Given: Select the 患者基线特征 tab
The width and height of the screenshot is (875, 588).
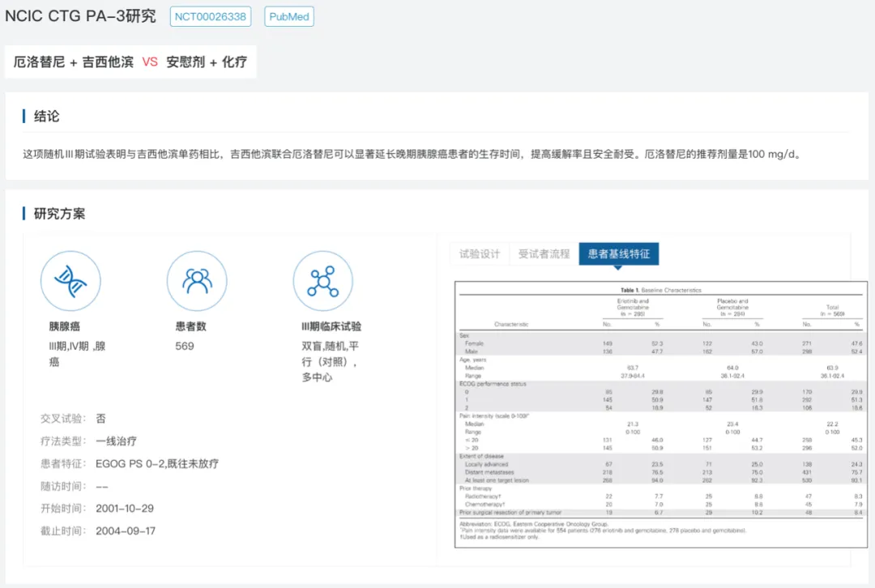Looking at the screenshot, I should pos(619,254).
